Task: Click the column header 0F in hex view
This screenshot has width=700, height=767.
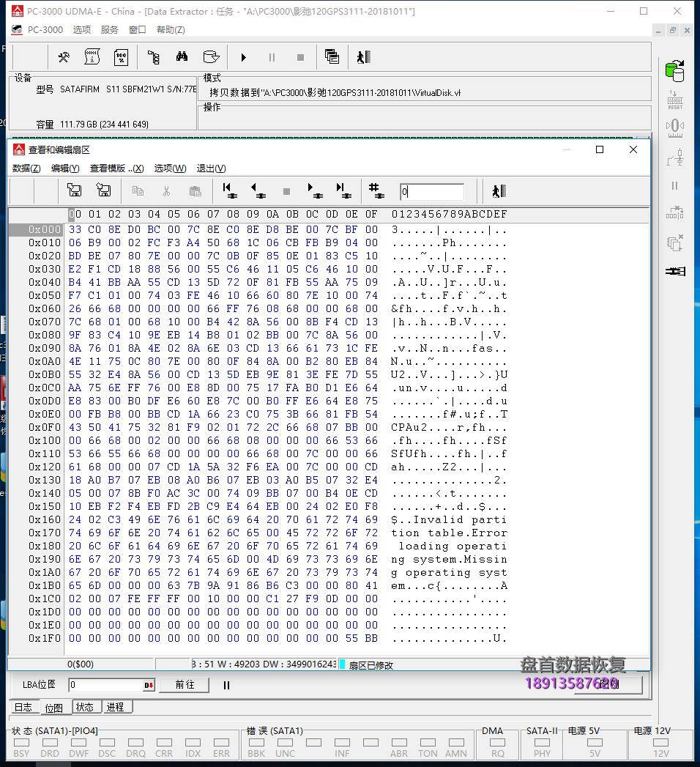Action: [x=371, y=214]
